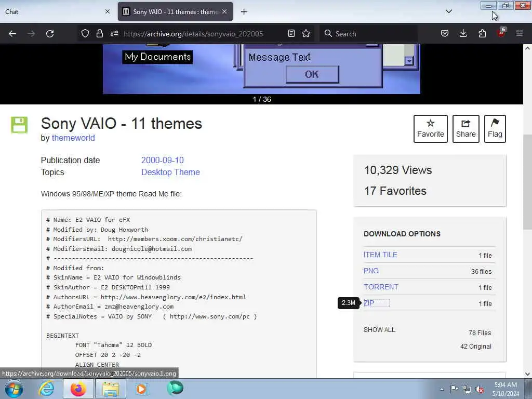Viewport: 532px width, 399px height.
Task: Open the Extensions menu icon
Action: tap(482, 33)
